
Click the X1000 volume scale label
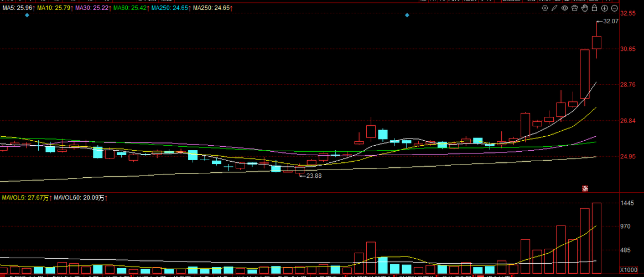[628, 270]
